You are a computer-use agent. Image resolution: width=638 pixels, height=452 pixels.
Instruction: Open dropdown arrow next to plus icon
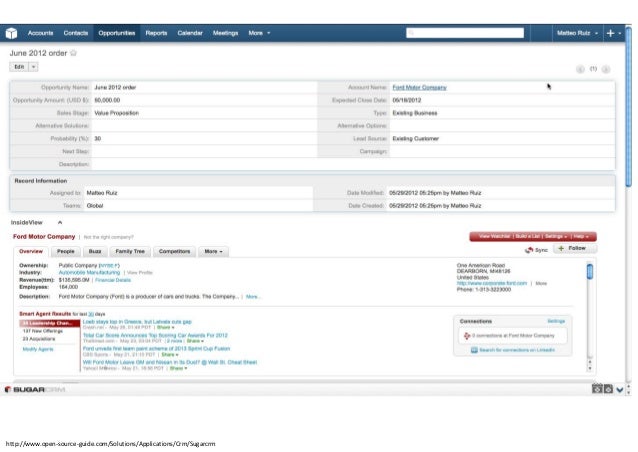(x=620, y=33)
